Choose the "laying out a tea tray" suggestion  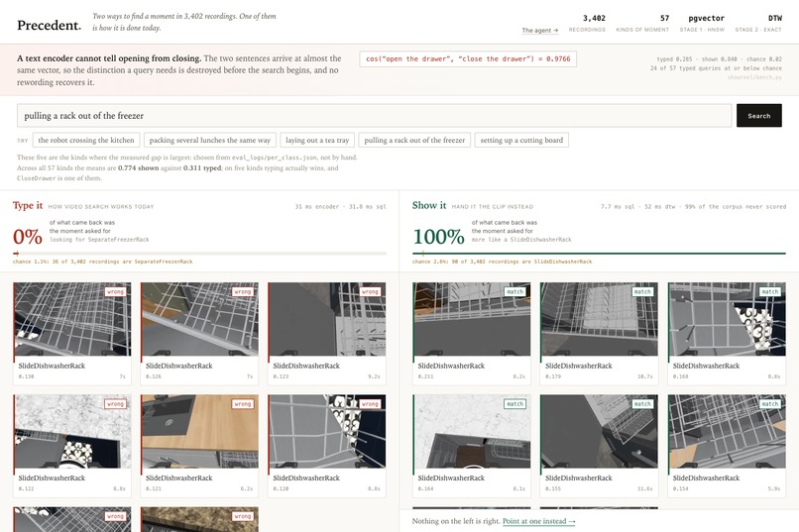point(317,140)
